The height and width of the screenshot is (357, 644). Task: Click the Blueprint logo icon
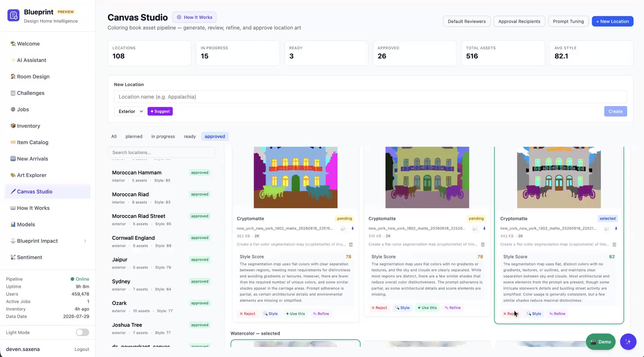pyautogui.click(x=13, y=15)
